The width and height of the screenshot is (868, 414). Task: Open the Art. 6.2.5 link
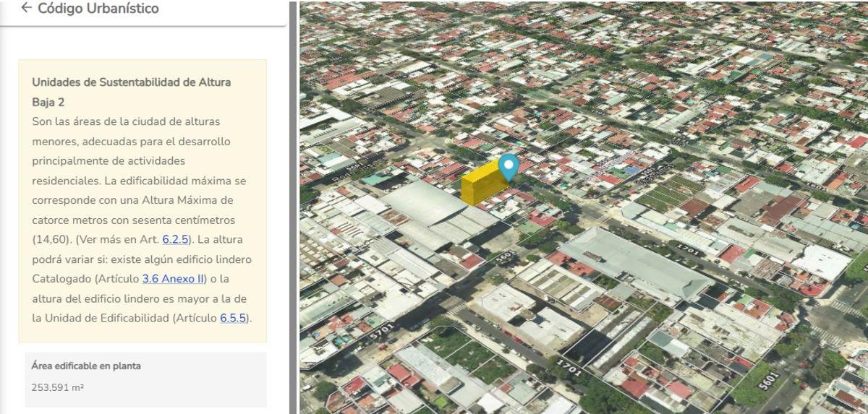tap(174, 238)
